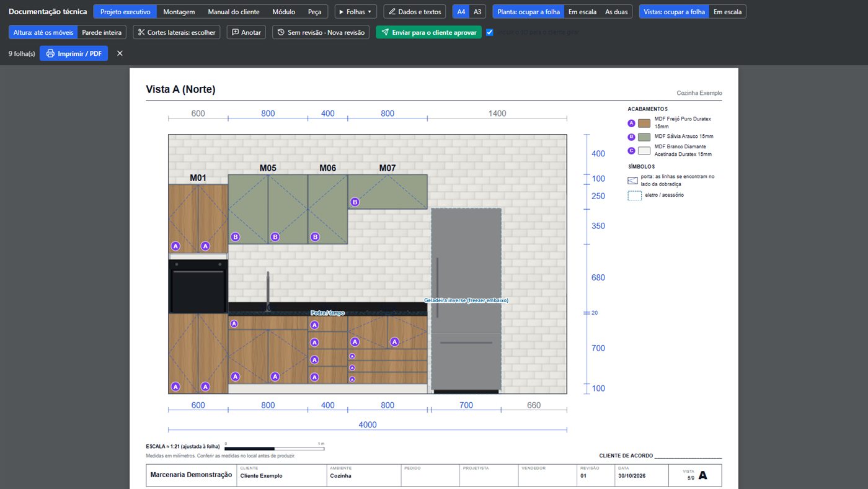This screenshot has height=489, width=868.
Task: Click the purple A badge in the Acabamentos legend
Action: (x=631, y=123)
